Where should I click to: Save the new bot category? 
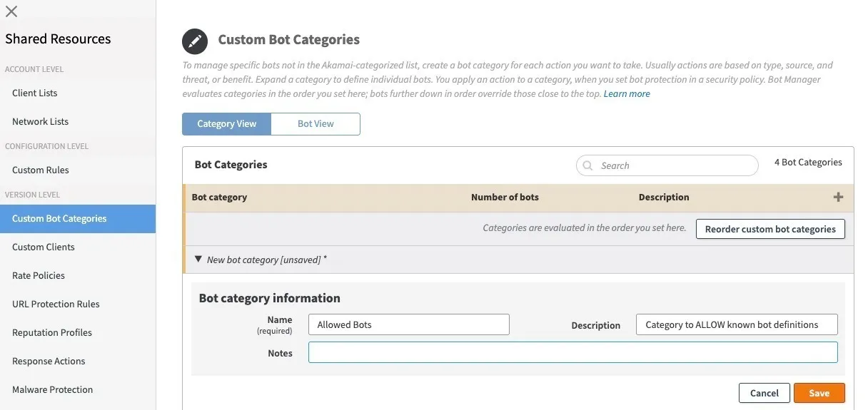coord(819,393)
